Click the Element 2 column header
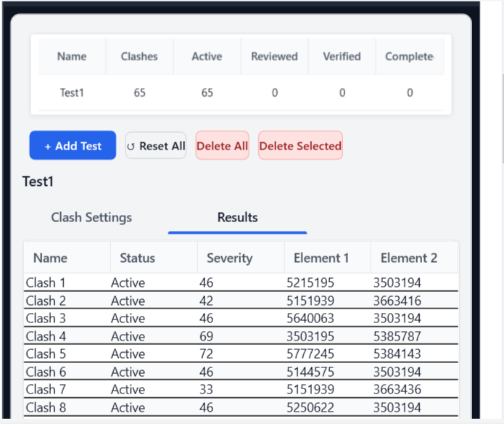Viewport: 504px width, 424px height. coord(414,258)
